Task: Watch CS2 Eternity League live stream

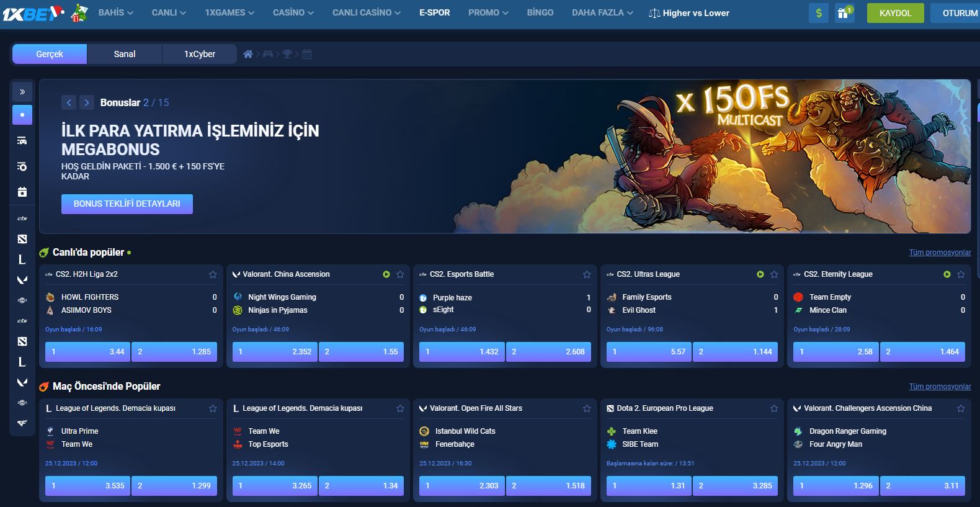Action: [x=947, y=274]
